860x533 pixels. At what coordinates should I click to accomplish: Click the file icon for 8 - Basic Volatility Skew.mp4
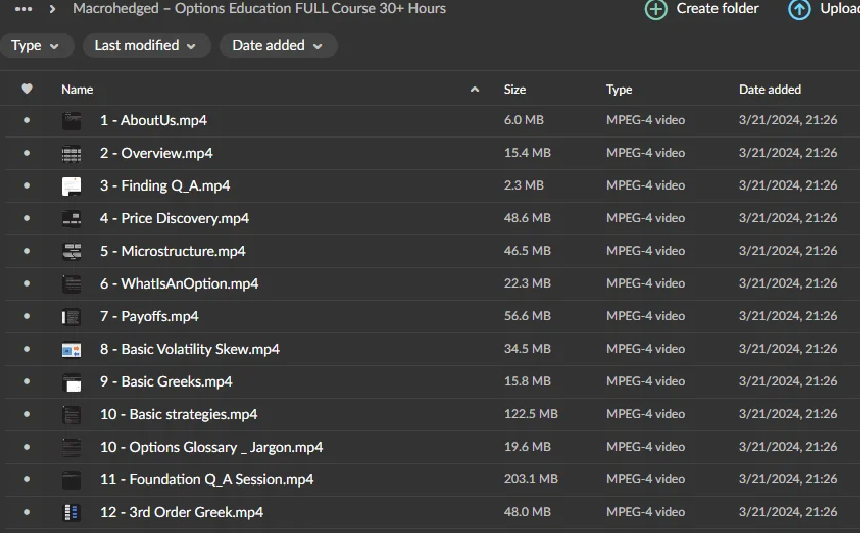tap(71, 350)
